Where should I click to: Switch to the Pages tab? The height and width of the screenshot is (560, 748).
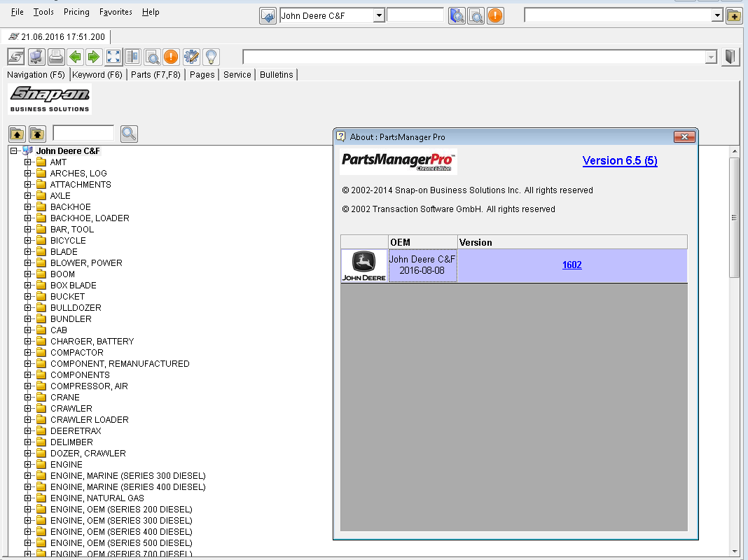tap(202, 74)
